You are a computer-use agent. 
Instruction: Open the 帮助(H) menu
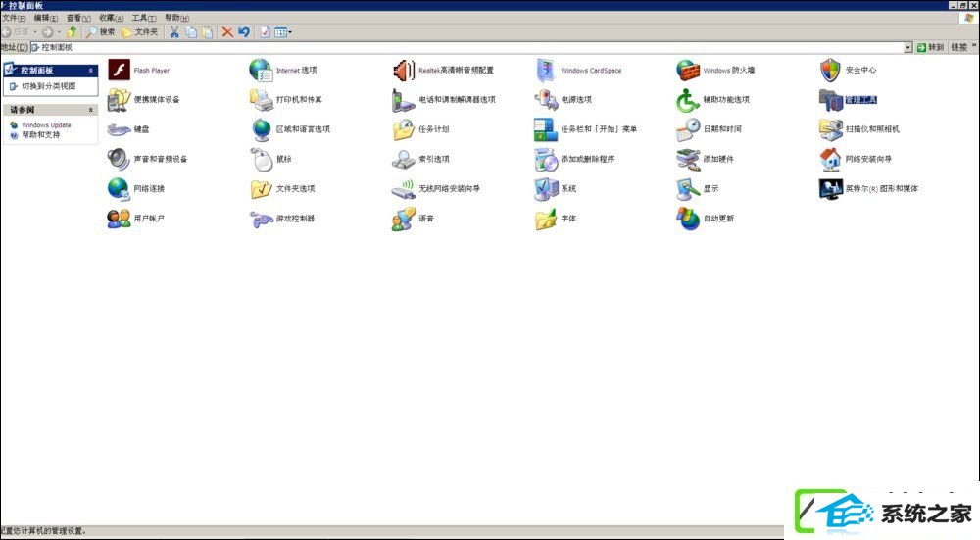[x=176, y=18]
